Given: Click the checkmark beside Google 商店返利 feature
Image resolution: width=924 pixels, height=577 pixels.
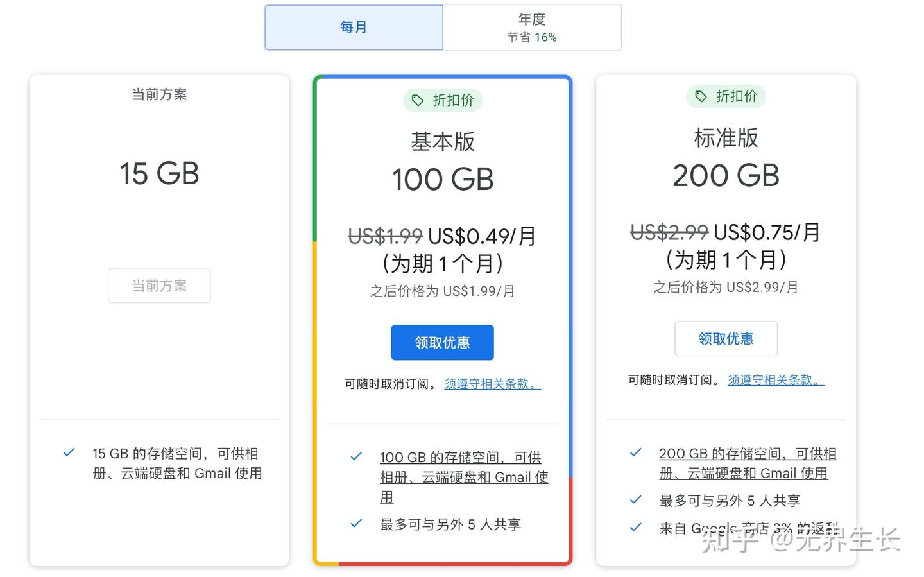Looking at the screenshot, I should (636, 527).
